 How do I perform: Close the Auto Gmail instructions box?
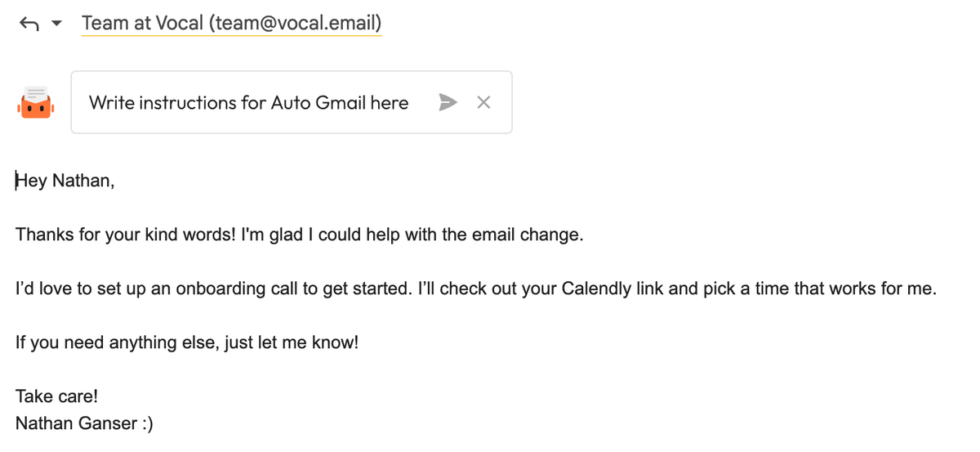[483, 102]
